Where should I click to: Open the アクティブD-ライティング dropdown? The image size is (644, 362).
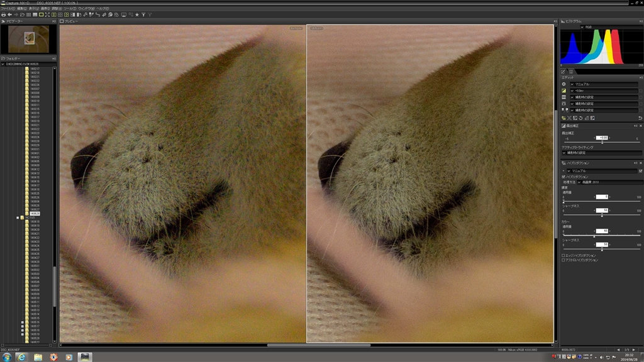(602, 153)
